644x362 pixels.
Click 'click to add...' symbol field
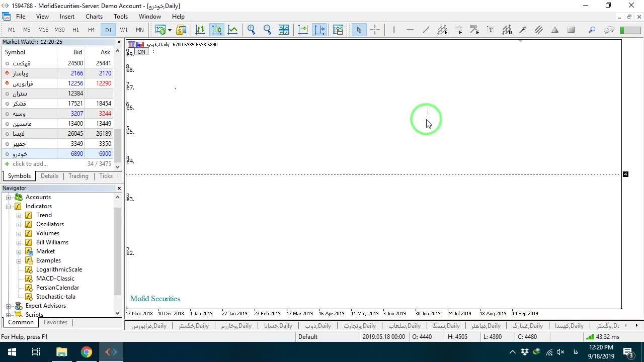[30, 164]
